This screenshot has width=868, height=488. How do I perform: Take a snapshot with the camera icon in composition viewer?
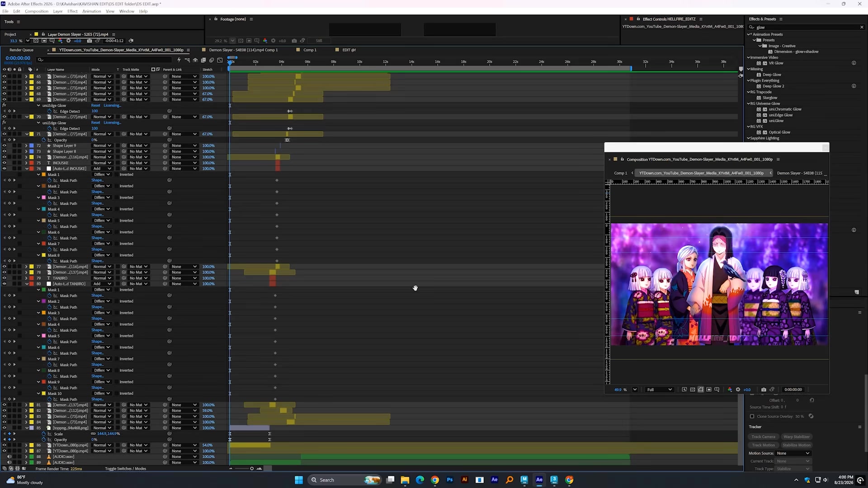tap(764, 389)
